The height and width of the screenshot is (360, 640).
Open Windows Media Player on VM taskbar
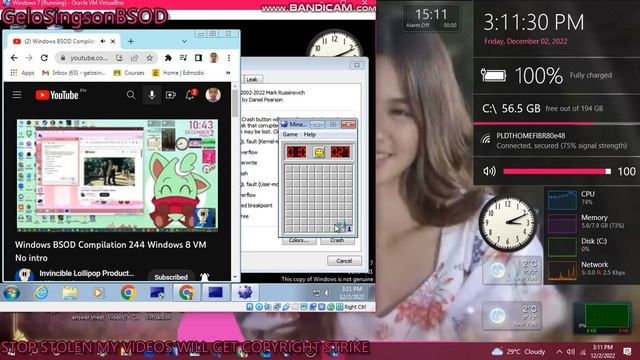tap(98, 293)
